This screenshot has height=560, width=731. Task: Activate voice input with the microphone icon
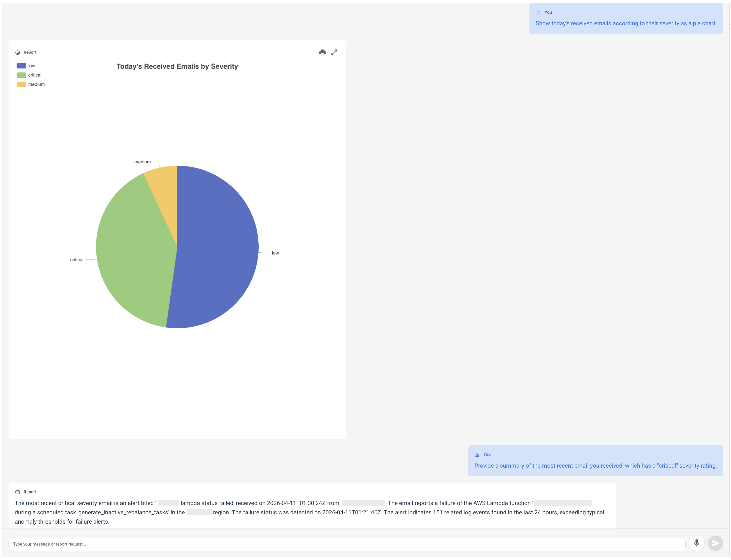point(696,543)
